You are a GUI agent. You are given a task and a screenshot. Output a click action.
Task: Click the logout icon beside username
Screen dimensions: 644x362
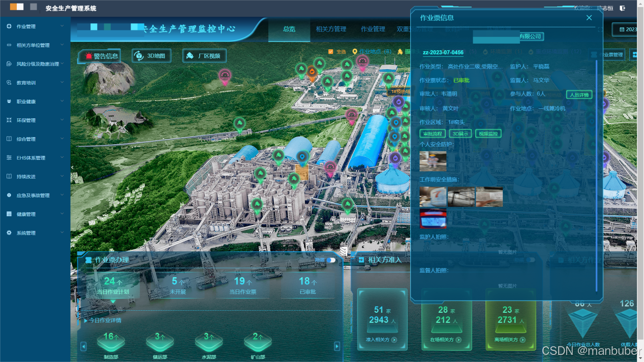point(623,8)
